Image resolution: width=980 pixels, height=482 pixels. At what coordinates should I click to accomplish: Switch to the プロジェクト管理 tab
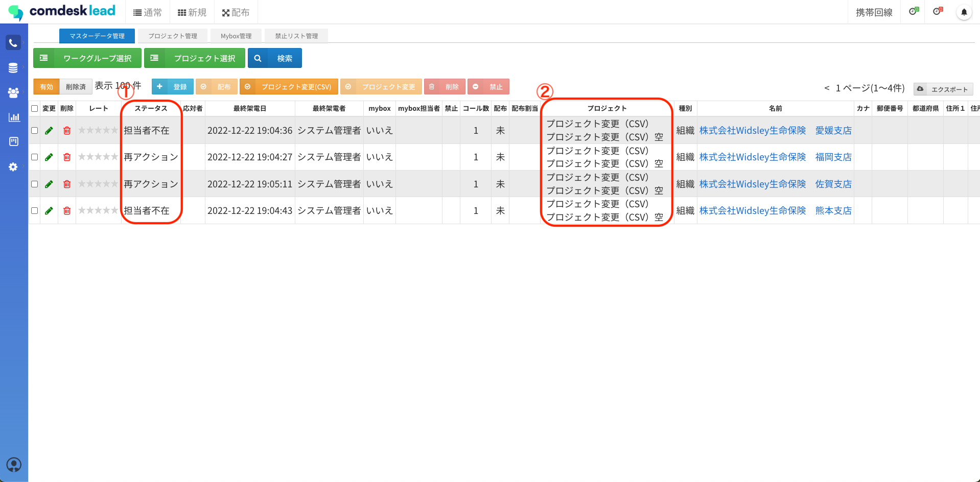click(x=173, y=36)
